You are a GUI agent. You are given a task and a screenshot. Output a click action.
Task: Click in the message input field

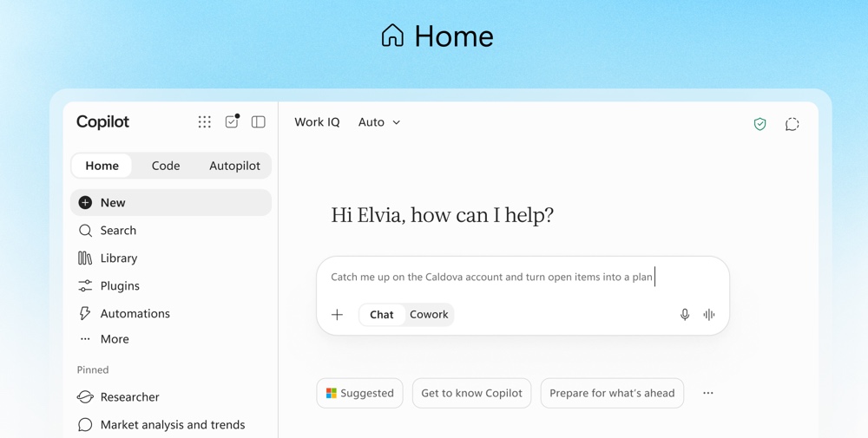click(523, 277)
